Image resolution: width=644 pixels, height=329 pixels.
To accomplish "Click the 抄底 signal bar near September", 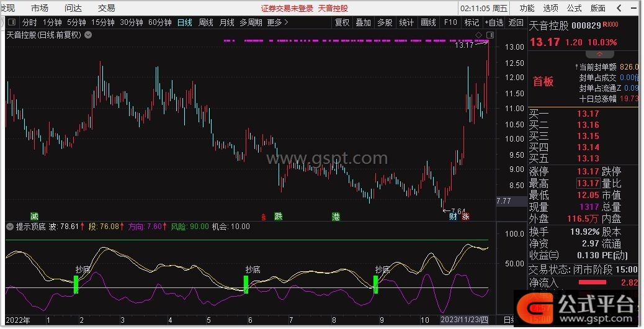I will point(375,285).
